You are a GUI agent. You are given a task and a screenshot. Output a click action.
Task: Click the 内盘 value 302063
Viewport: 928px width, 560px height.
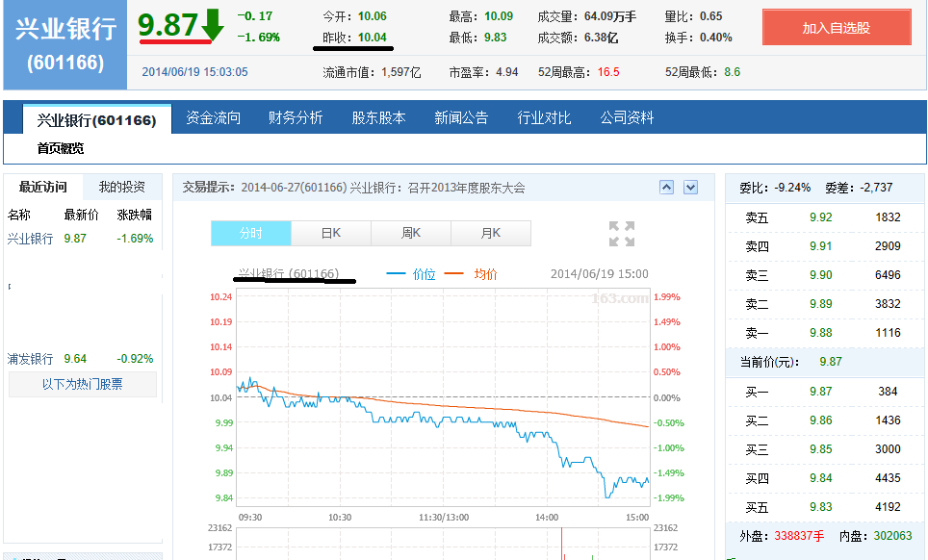893,536
